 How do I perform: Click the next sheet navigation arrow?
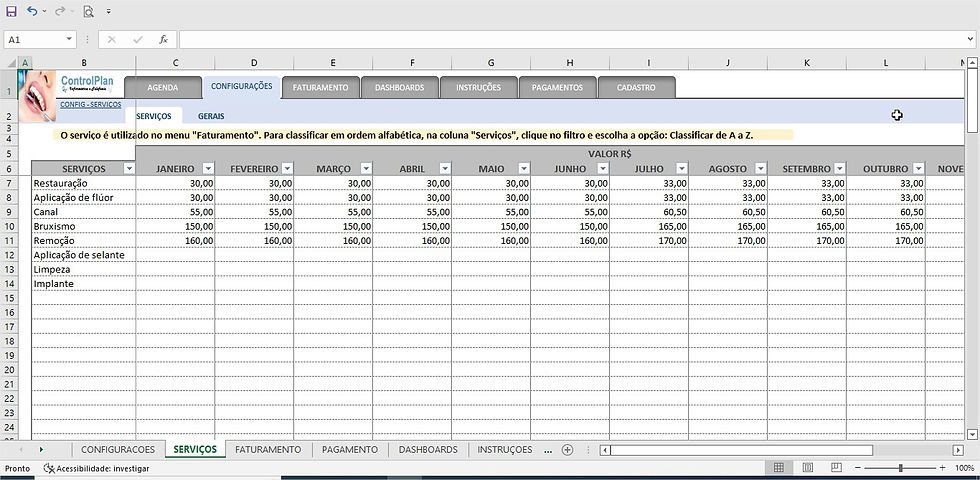tap(41, 449)
